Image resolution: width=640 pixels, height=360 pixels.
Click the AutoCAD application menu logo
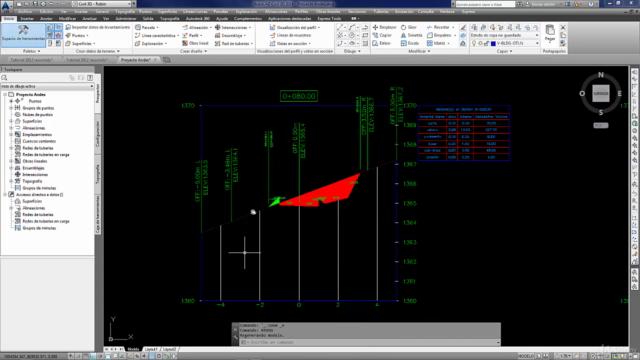pos(6,6)
